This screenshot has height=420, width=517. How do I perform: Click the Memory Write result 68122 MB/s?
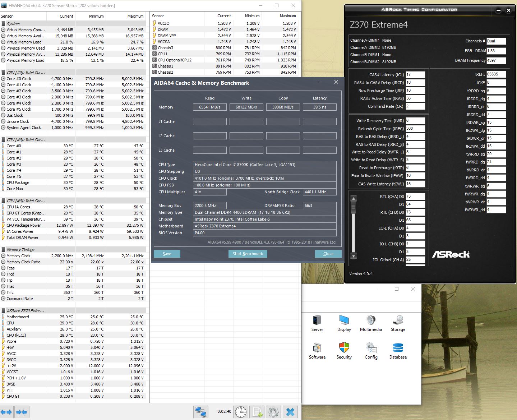246,107
